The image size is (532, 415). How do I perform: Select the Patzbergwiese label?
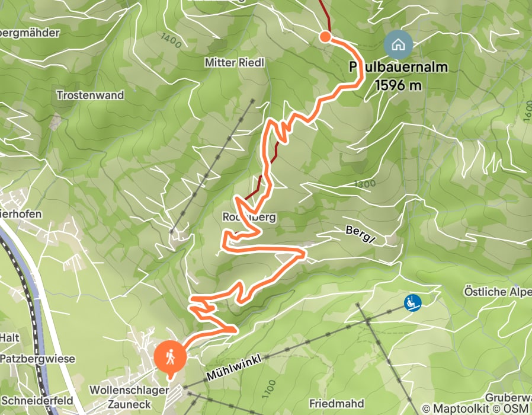coord(37,359)
